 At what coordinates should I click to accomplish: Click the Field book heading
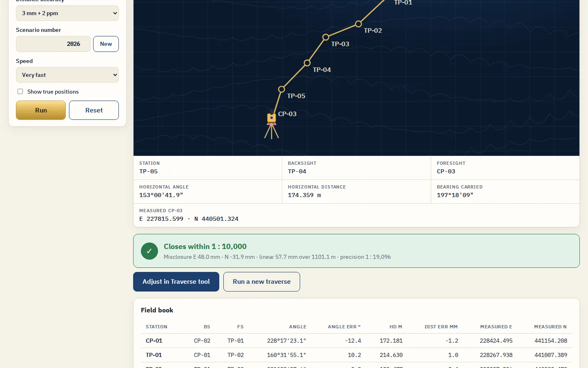coord(157,310)
